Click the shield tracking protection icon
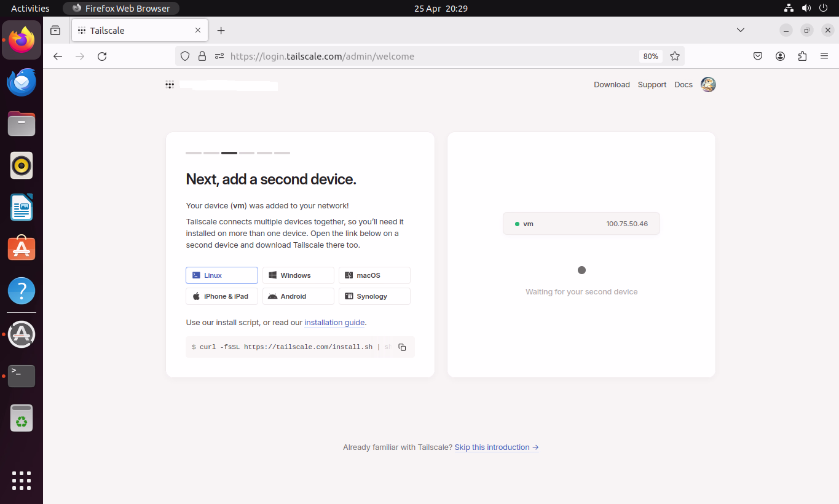 coord(184,56)
